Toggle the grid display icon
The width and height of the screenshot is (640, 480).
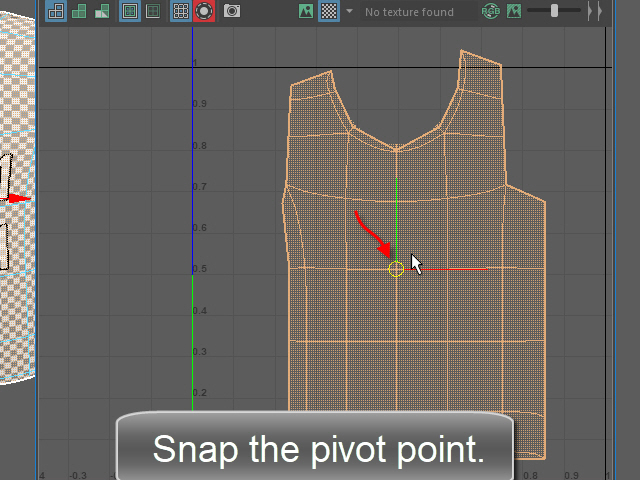181,12
